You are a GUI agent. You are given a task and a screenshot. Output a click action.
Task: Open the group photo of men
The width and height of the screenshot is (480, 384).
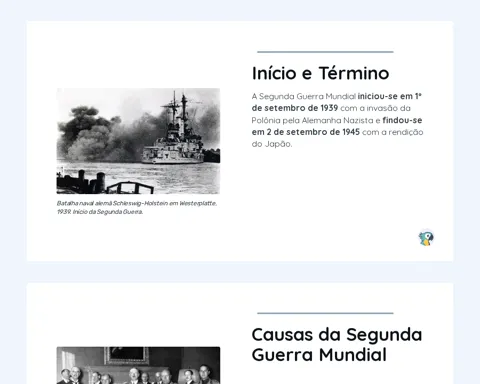tap(138, 365)
